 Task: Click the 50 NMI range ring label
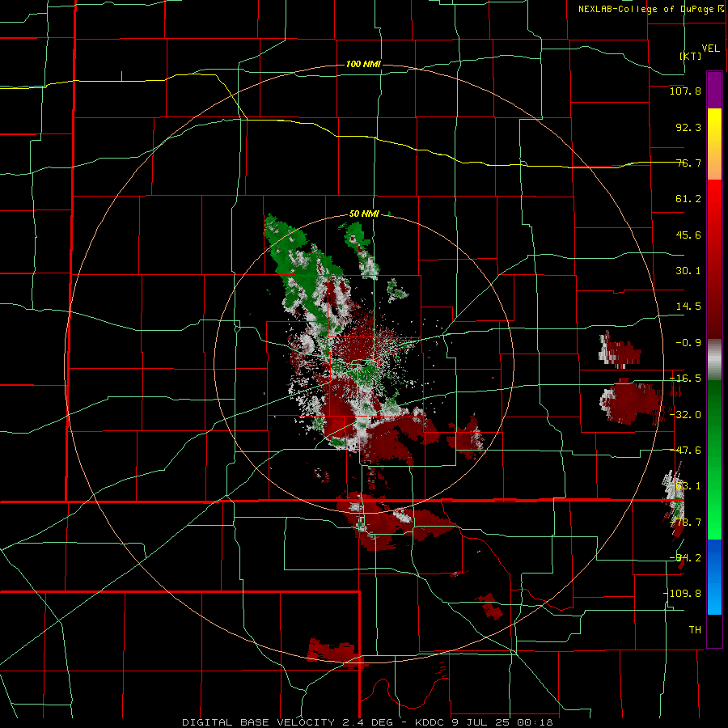click(x=364, y=214)
